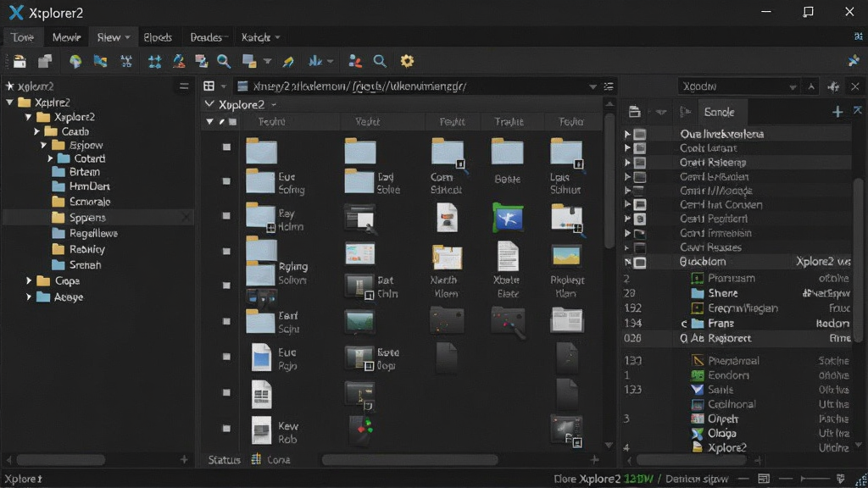Click the two-people users icon in toolbar
868x488 pixels.
[355, 61]
